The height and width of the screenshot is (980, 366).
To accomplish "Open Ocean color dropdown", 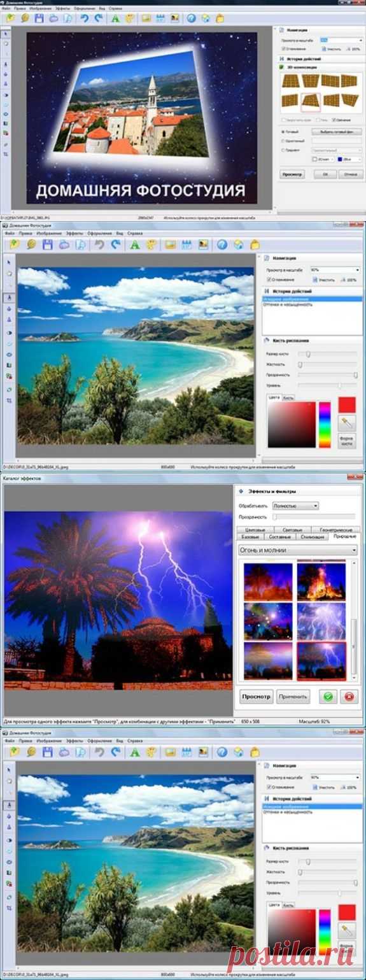I will click(x=323, y=159).
